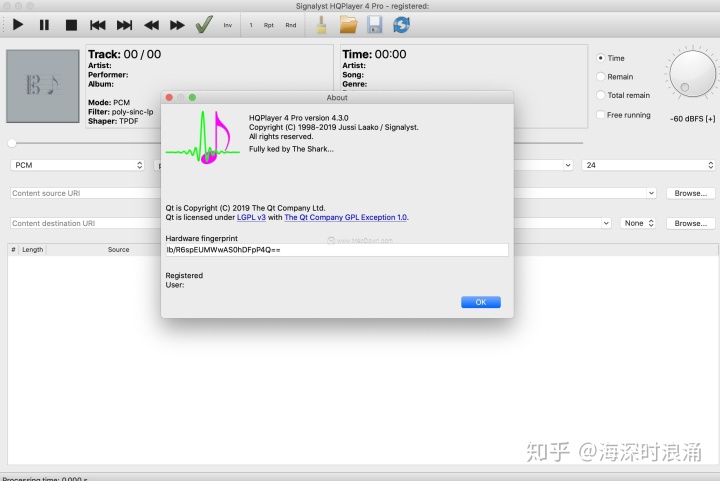The image size is (720, 481).
Task: Open the 24 bit depth dropdown
Action: click(648, 165)
